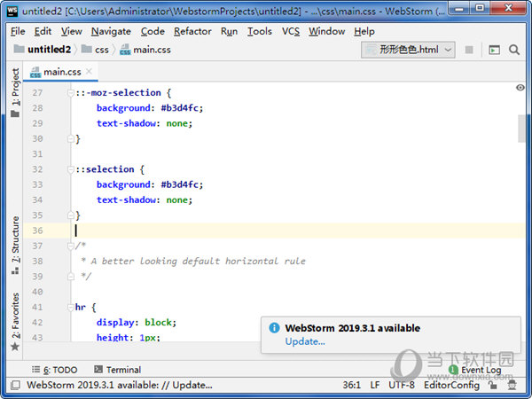Viewport: 532px width, 399px height.
Task: Click the notification info icon
Action: (x=274, y=328)
